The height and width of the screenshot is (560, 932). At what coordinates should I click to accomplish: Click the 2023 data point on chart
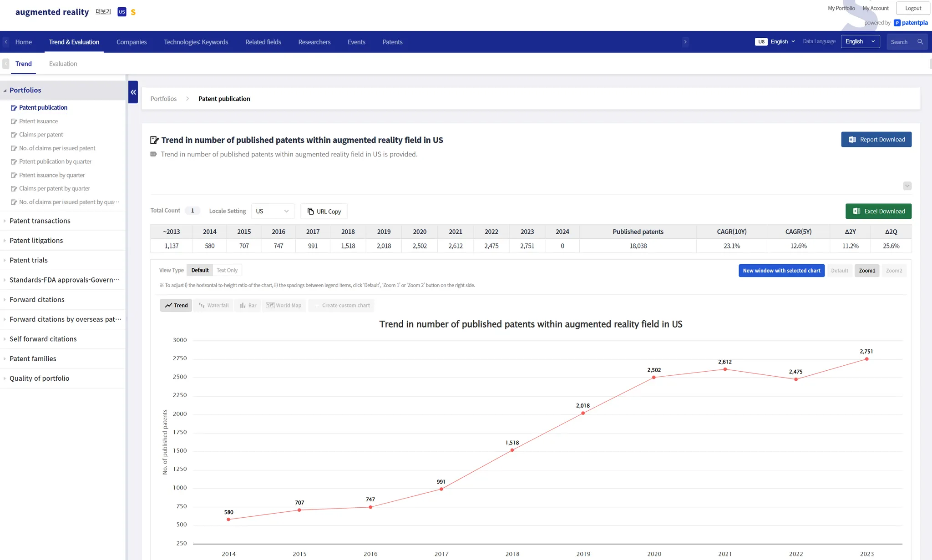pos(866,359)
